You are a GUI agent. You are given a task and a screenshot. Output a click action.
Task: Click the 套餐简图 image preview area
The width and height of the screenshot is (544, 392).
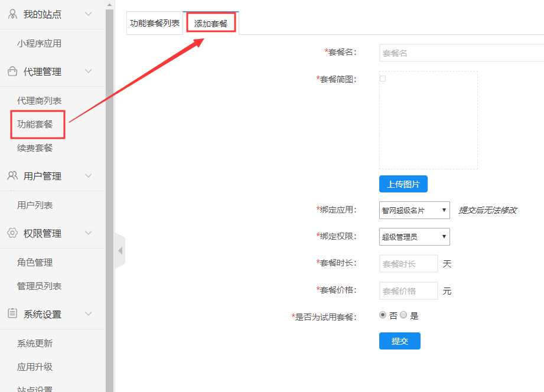(x=428, y=120)
